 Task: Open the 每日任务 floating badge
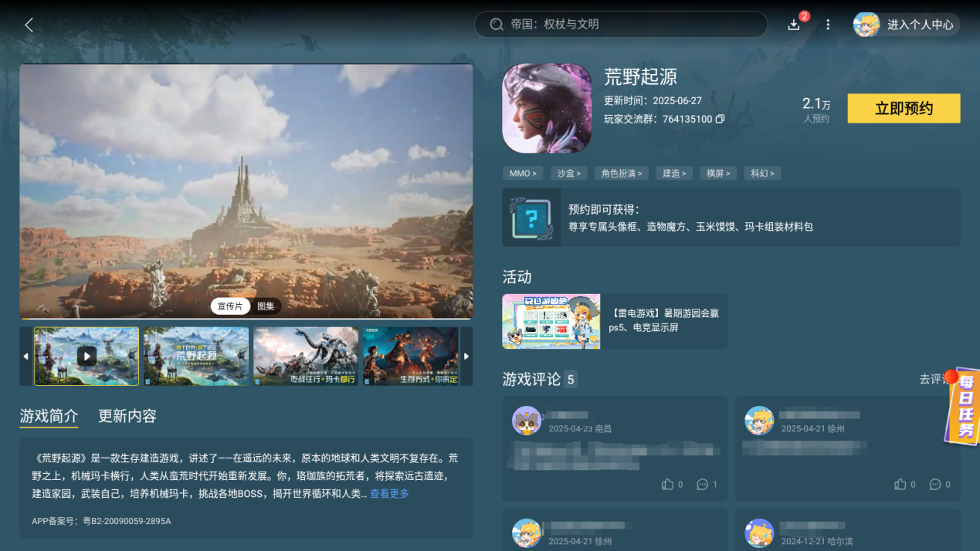[x=962, y=406]
